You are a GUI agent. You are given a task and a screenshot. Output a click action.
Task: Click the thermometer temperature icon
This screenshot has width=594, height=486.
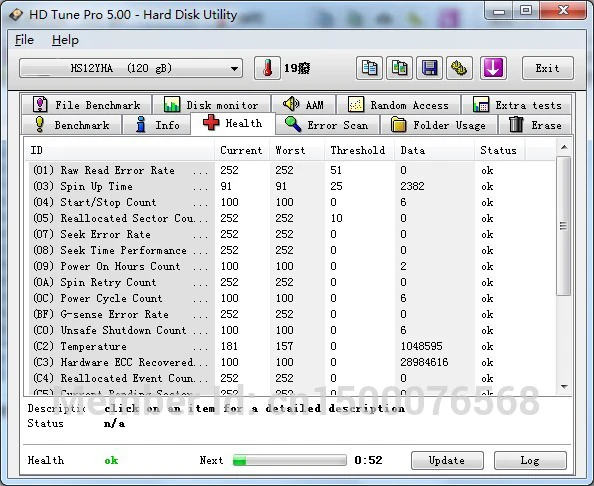click(x=267, y=68)
